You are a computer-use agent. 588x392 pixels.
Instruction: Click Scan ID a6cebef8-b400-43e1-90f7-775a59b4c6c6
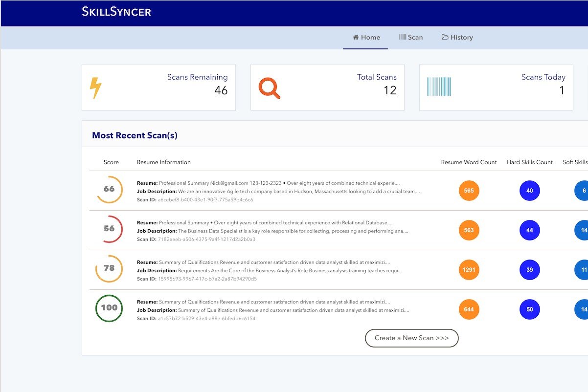[x=195, y=200]
